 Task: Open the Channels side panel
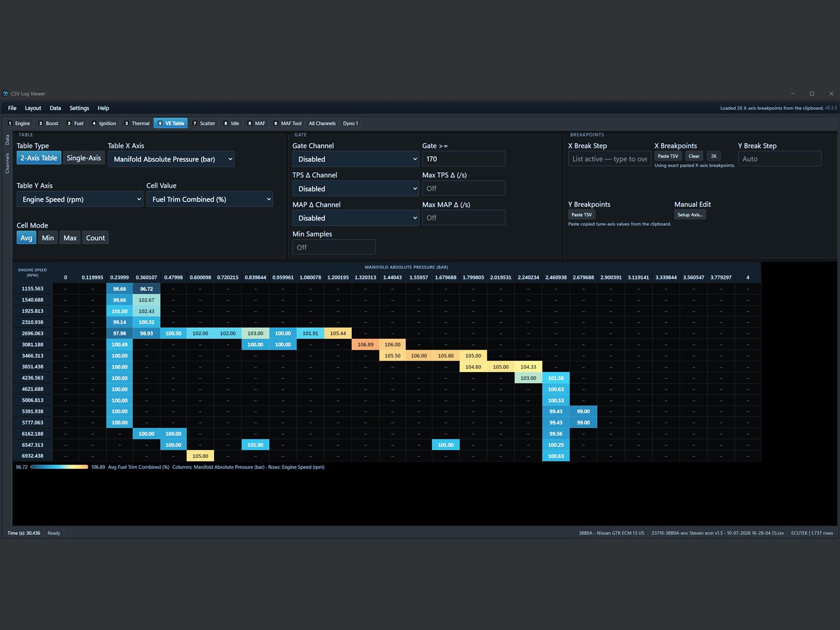coord(7,163)
